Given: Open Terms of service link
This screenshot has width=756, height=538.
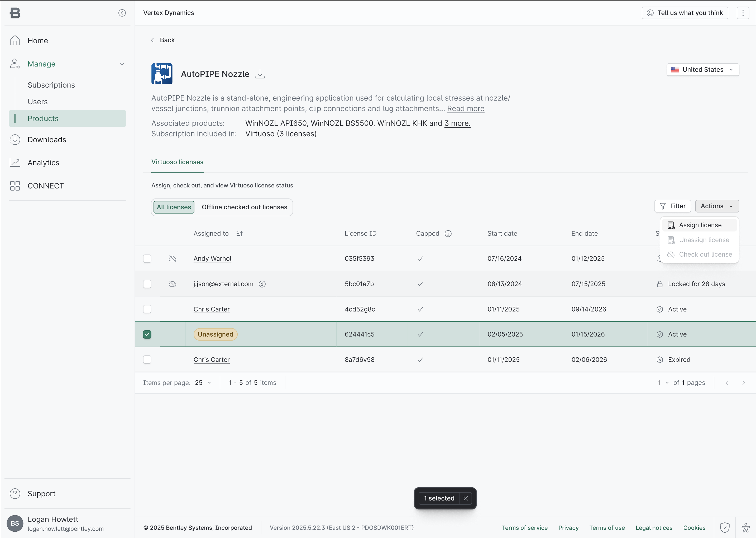Looking at the screenshot, I should (525, 528).
